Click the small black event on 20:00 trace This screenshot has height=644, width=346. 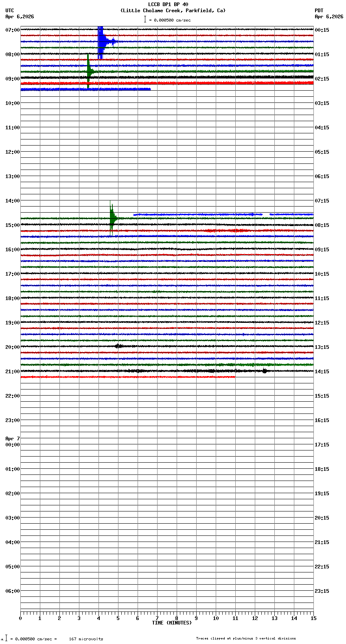tap(119, 346)
